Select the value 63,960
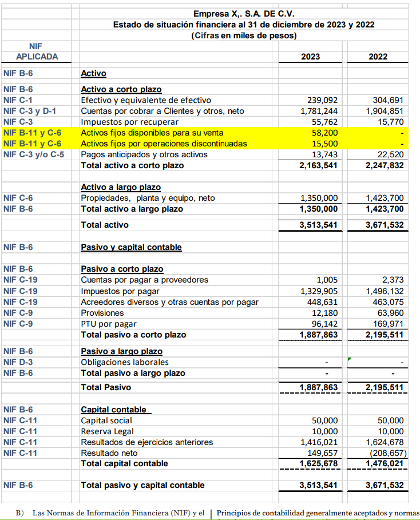The width and height of the screenshot is (420, 520). [390, 313]
